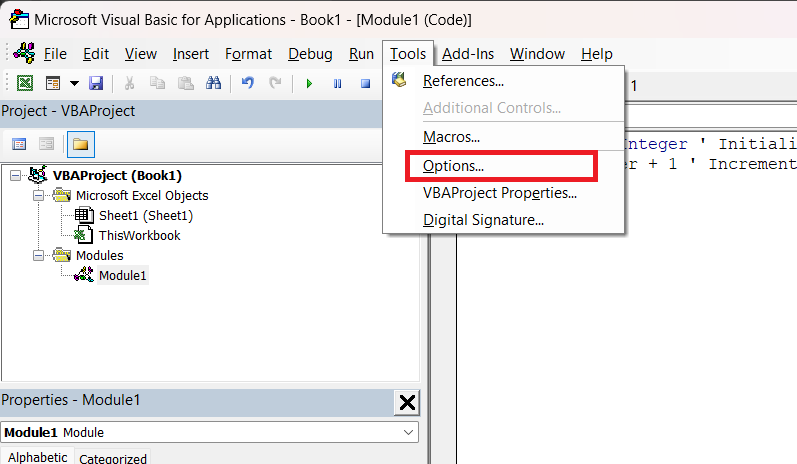Click the Find binoculars icon
Screen dimensions: 797x464
click(213, 83)
